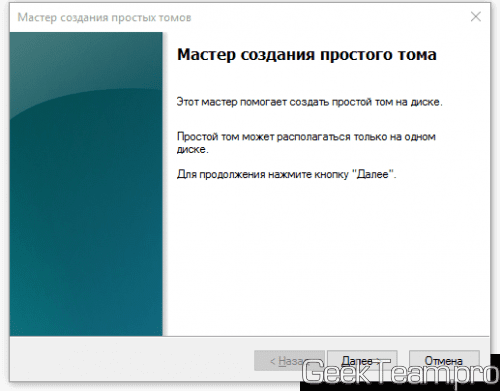500x391 pixels.
Task: Click the Далее button to continue
Action: coord(362,360)
